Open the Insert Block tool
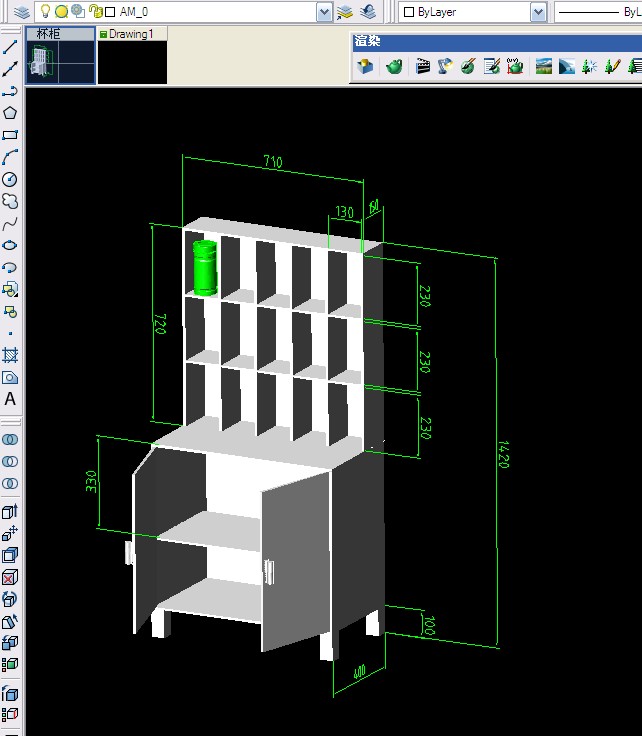Screen dimensions: 642x736 (x=10, y=290)
